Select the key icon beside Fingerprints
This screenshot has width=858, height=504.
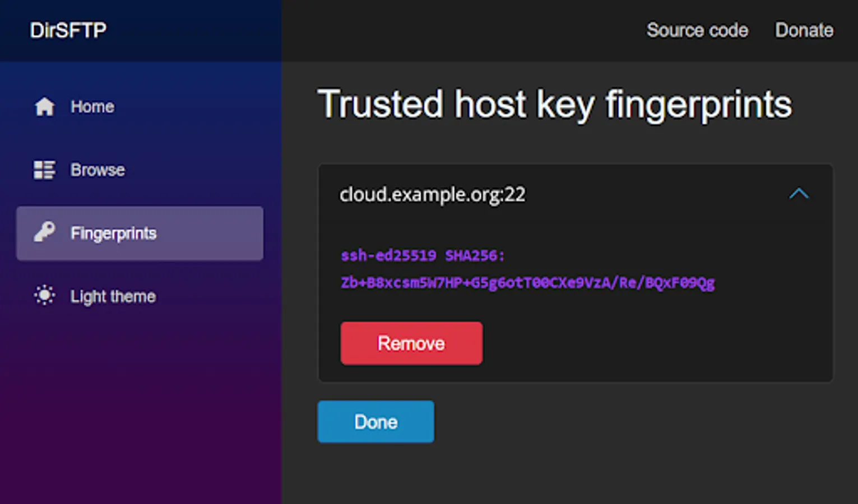(x=44, y=234)
